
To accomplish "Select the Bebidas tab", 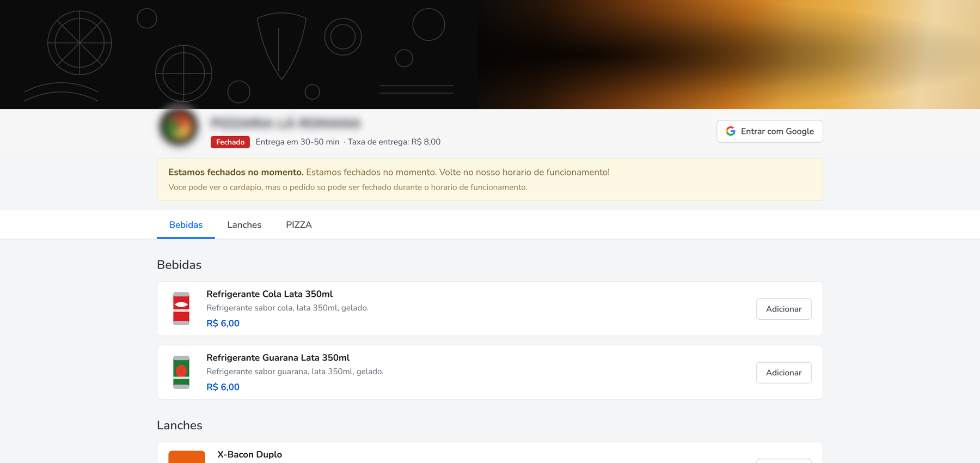I will pos(186,225).
